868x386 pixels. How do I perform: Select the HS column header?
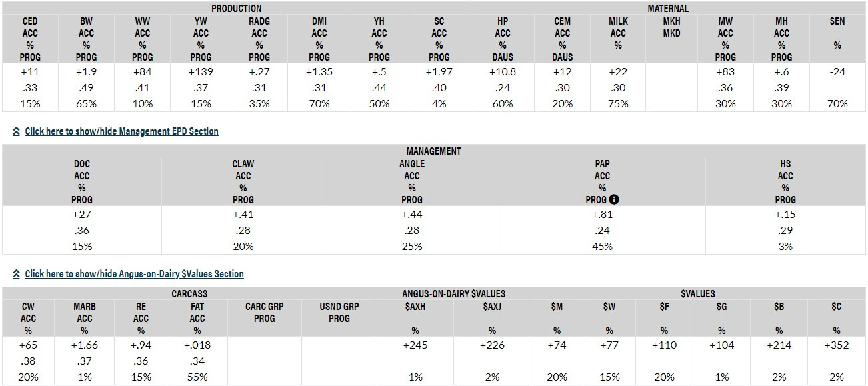click(x=785, y=164)
